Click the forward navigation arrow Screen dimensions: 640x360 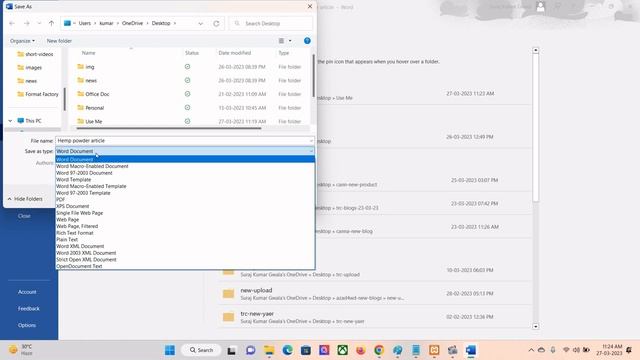27,23
